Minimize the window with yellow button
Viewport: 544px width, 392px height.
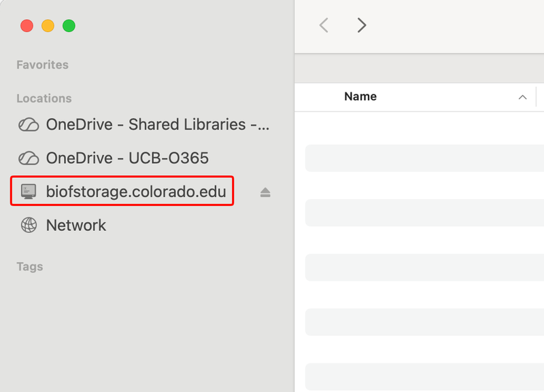[x=48, y=26]
